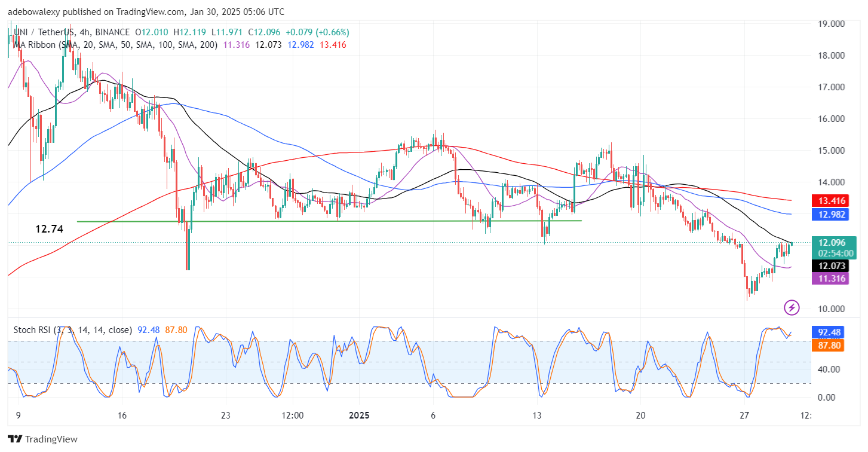
Task: Click the TradingView logo at bottom left
Action: (42, 439)
